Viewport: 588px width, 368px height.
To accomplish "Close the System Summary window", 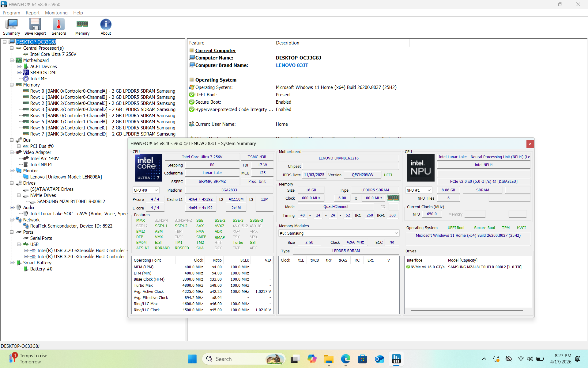I will pos(530,144).
